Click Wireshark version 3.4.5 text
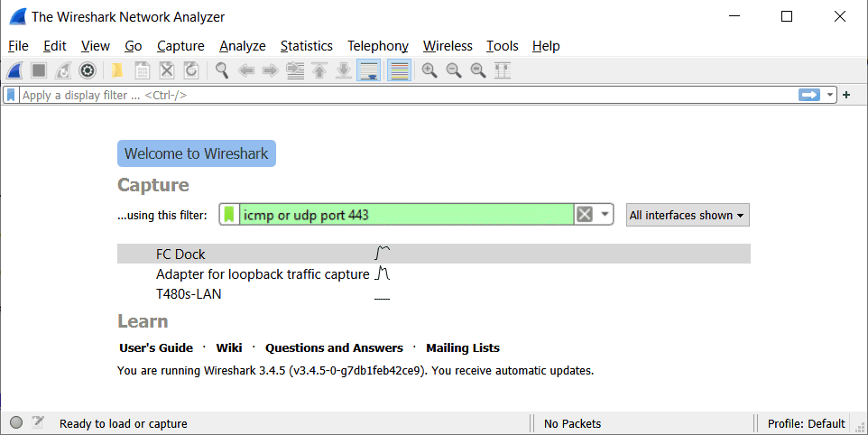The height and width of the screenshot is (435, 868). pyautogui.click(x=356, y=371)
